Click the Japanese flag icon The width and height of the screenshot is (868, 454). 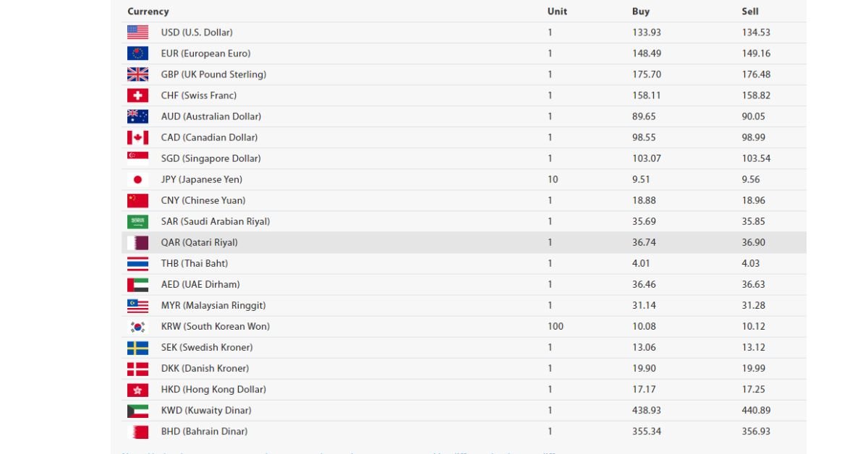pyautogui.click(x=137, y=179)
